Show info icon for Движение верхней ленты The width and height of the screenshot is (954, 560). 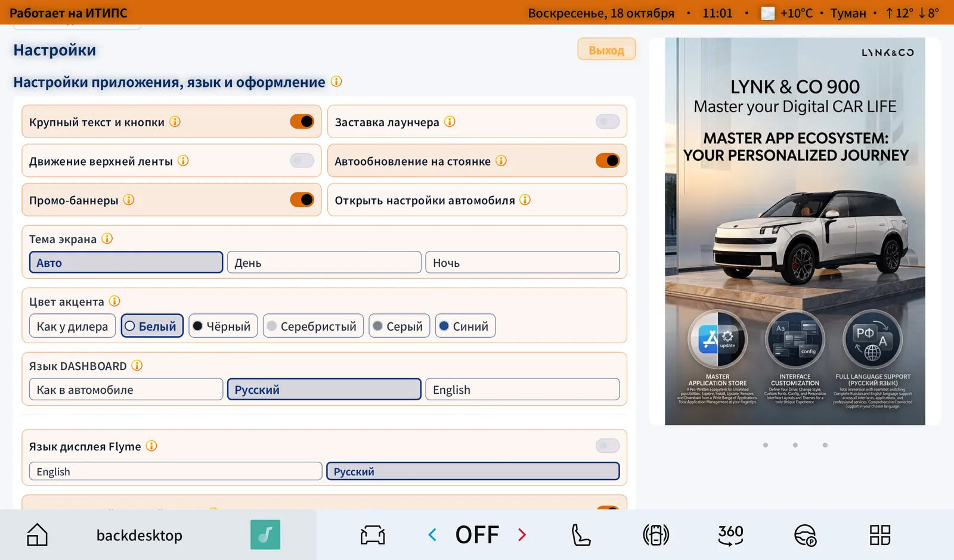(183, 161)
